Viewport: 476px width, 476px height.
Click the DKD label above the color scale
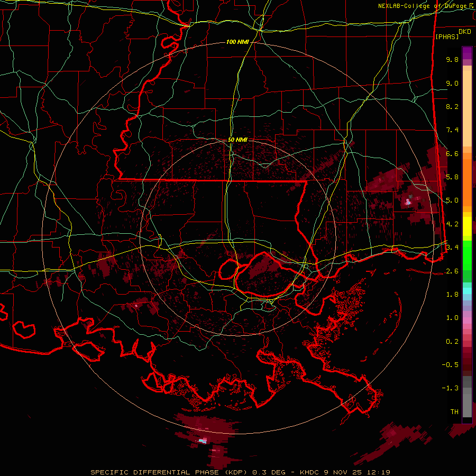click(x=465, y=32)
